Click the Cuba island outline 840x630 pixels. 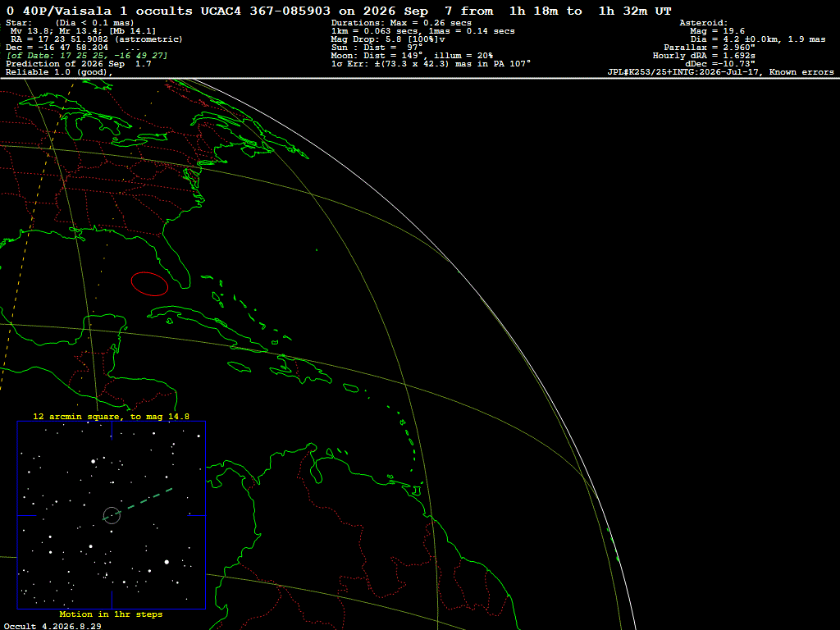coord(208,328)
